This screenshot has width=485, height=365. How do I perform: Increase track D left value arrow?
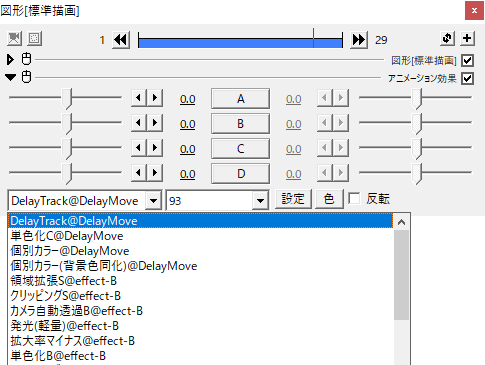click(155, 173)
